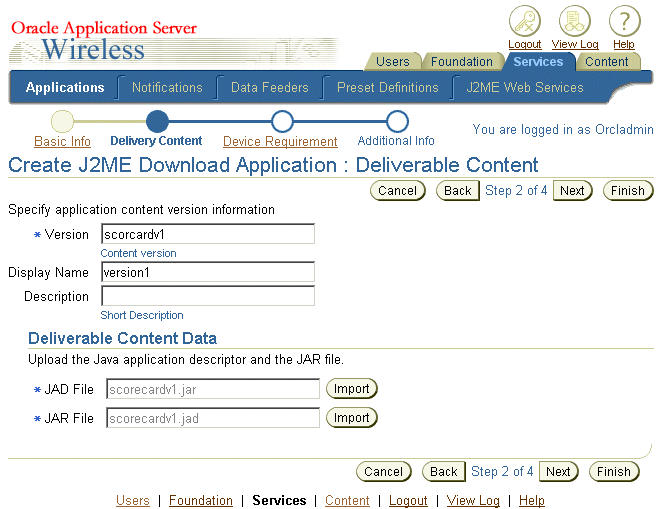Switch to Applications subtab

(x=65, y=88)
